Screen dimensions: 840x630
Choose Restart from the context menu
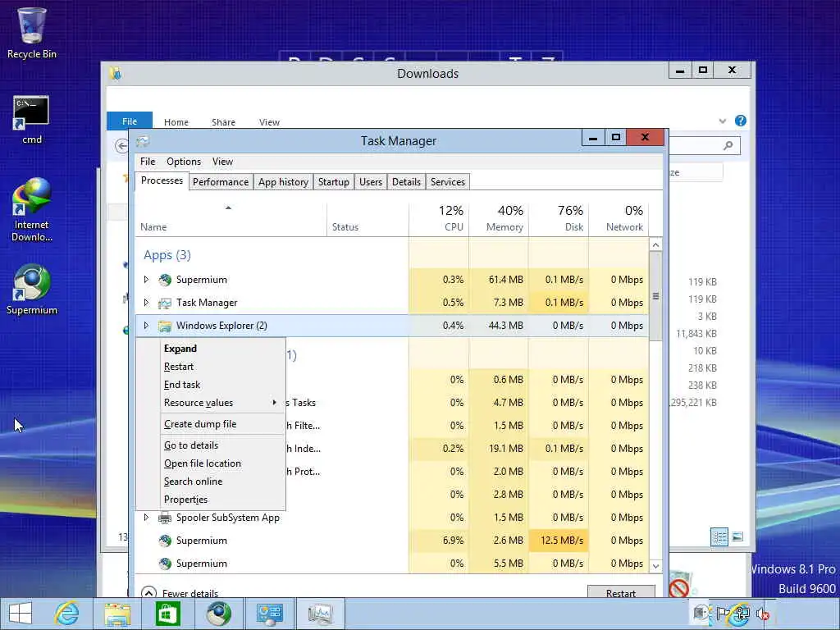[x=223, y=367]
